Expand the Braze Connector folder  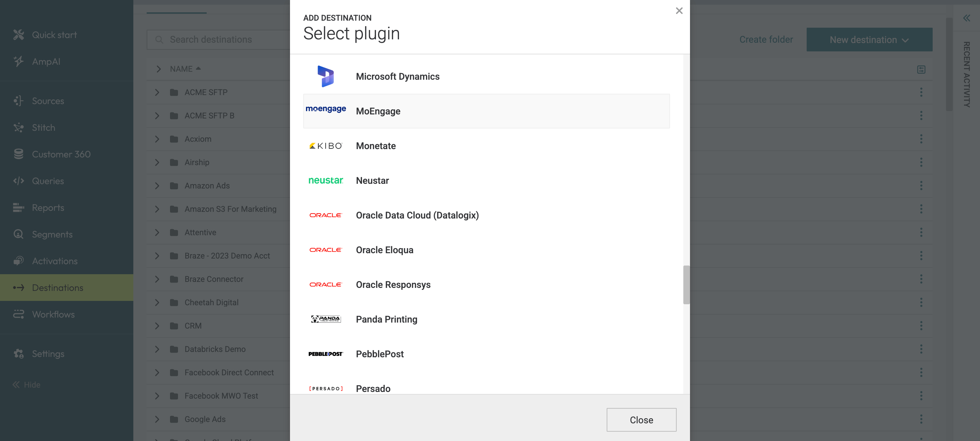coord(157,279)
